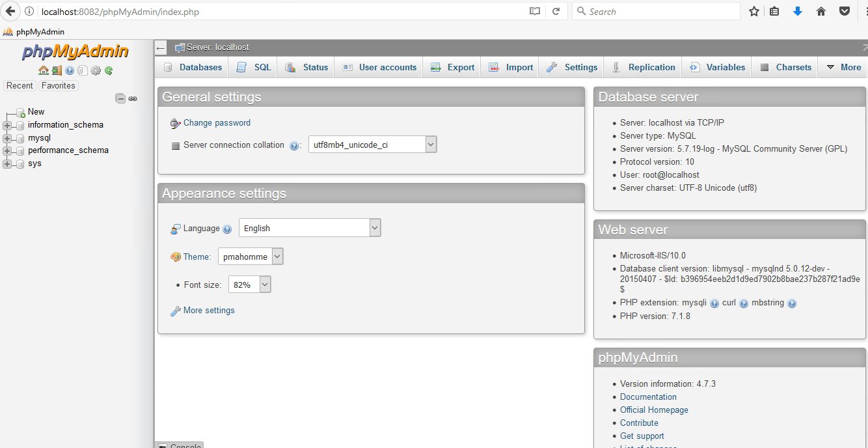Click the Log out door icon

point(57,70)
